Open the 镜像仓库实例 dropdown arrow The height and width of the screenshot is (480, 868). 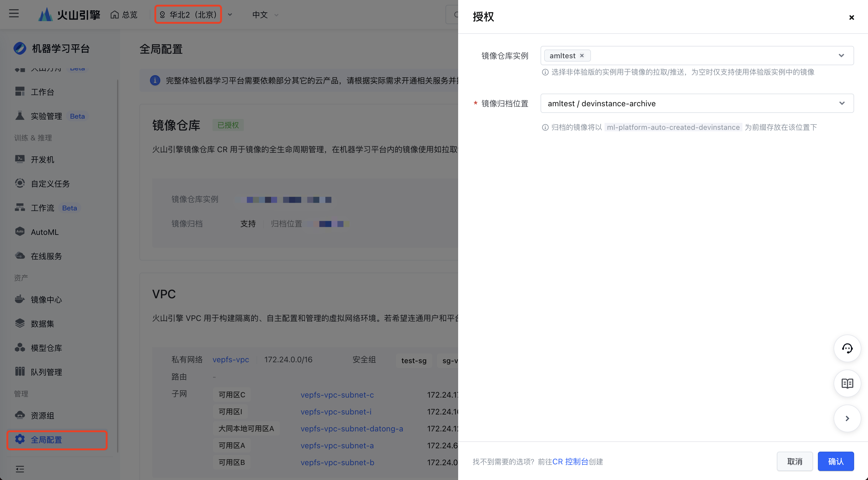coord(841,56)
